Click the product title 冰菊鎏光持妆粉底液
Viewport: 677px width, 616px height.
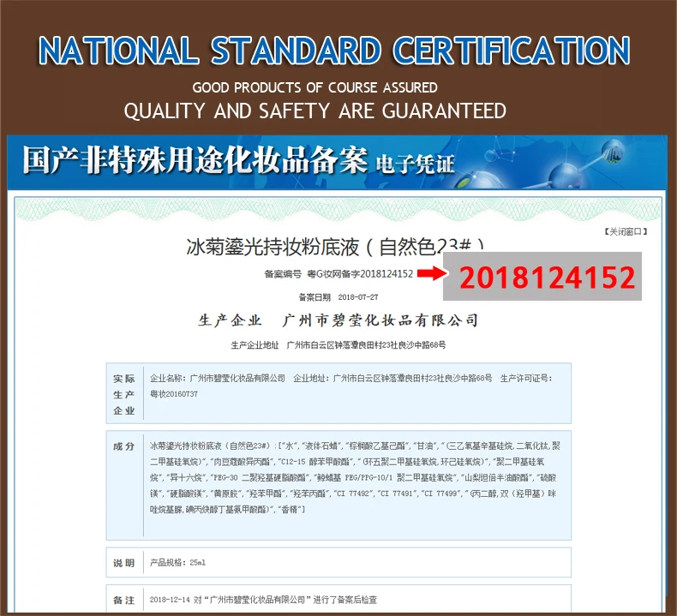pyautogui.click(x=273, y=247)
